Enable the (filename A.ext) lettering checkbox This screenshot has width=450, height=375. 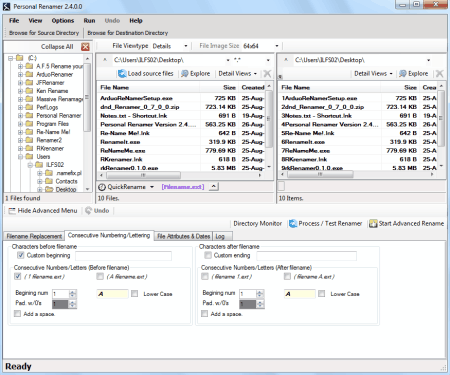287,276
